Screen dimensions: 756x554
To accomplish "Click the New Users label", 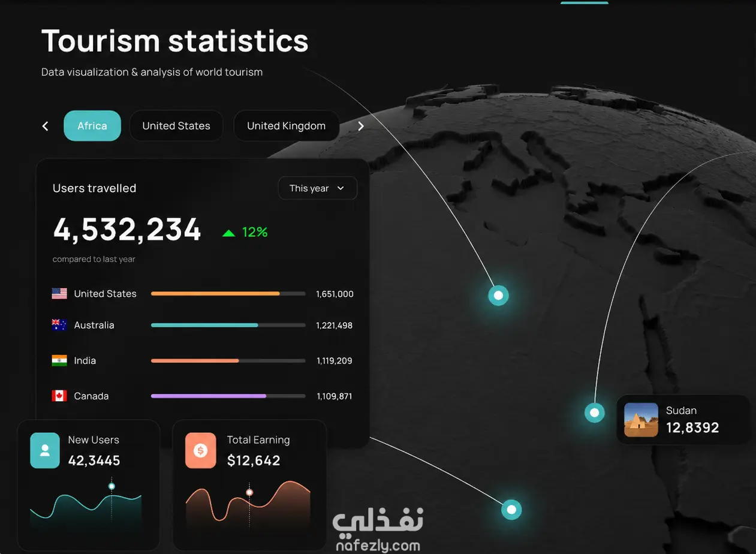I will pos(94,440).
